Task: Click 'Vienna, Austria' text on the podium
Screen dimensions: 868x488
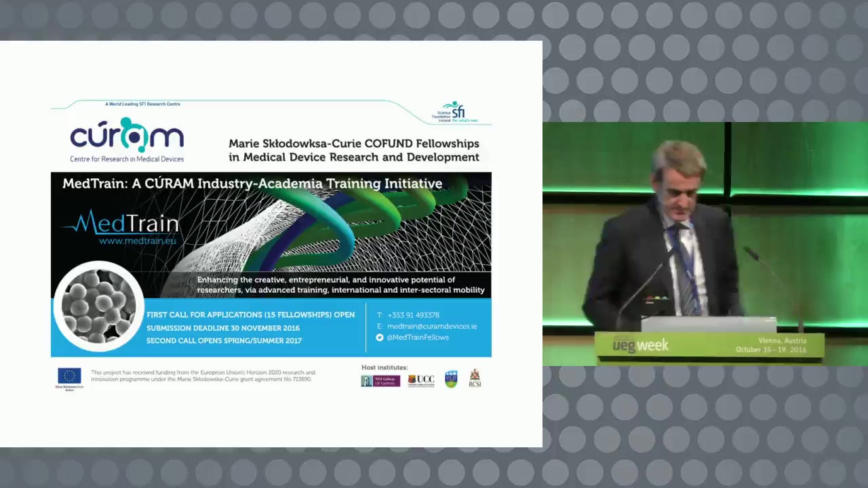Action: click(782, 341)
